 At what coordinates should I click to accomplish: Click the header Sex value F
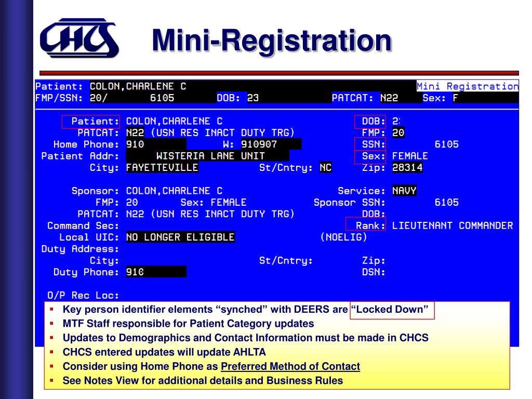(x=455, y=98)
